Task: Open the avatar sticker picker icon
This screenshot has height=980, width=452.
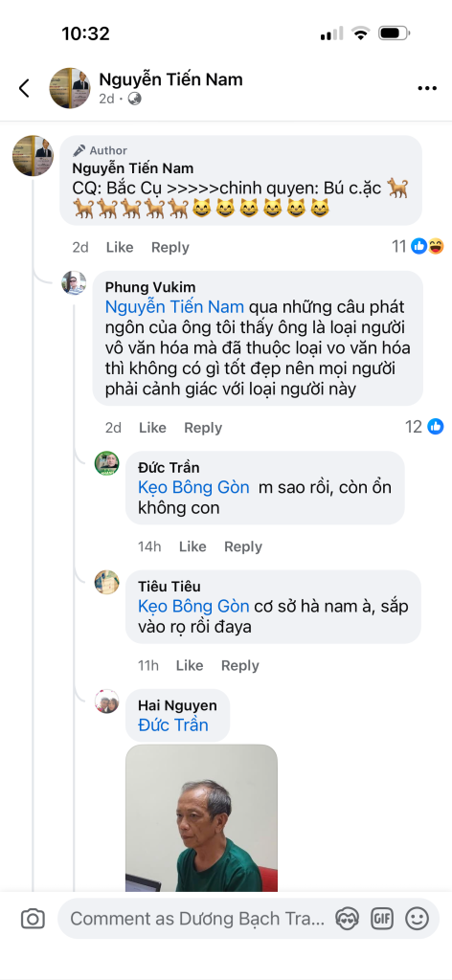Action: [x=347, y=919]
